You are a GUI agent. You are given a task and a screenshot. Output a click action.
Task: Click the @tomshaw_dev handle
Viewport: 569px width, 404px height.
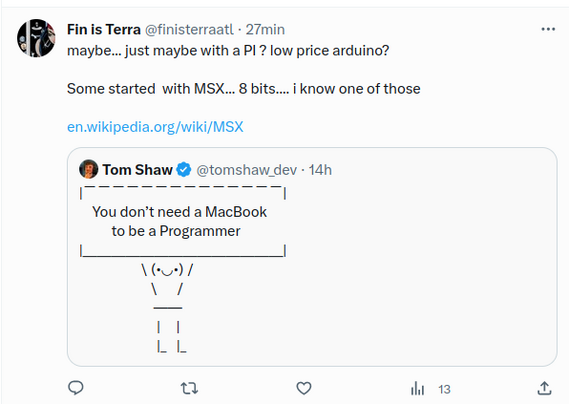[x=246, y=170]
